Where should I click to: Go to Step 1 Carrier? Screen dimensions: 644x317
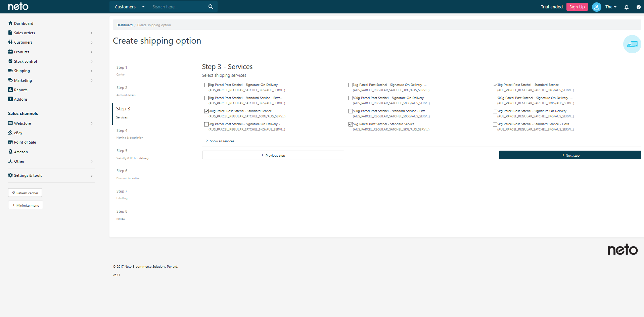pos(122,70)
